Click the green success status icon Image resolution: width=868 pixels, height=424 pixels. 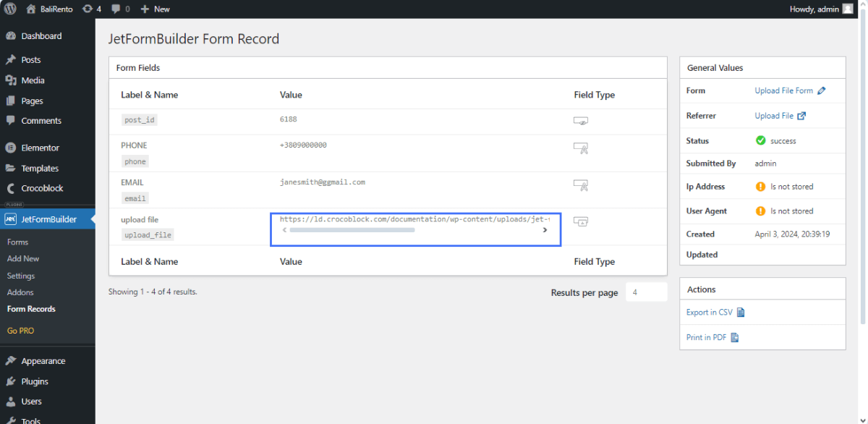pos(760,140)
